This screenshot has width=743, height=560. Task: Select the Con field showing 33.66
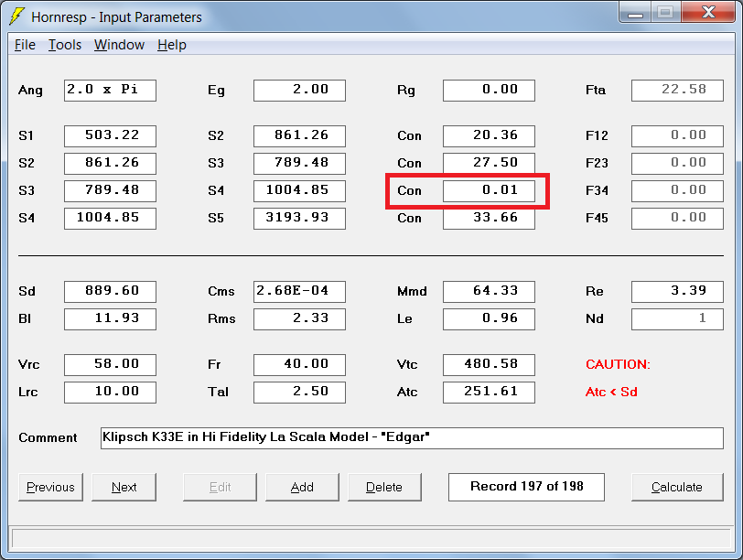(x=489, y=219)
